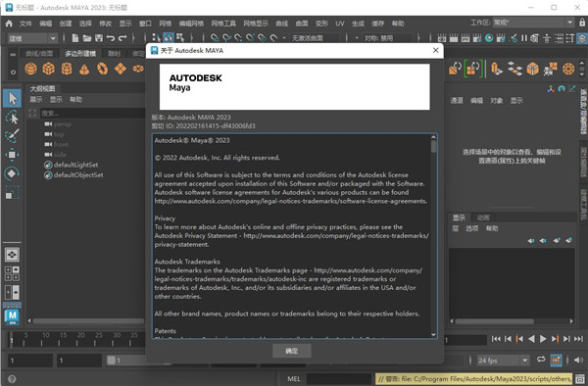Click the outliner horizontal scrollbar

tap(89, 320)
